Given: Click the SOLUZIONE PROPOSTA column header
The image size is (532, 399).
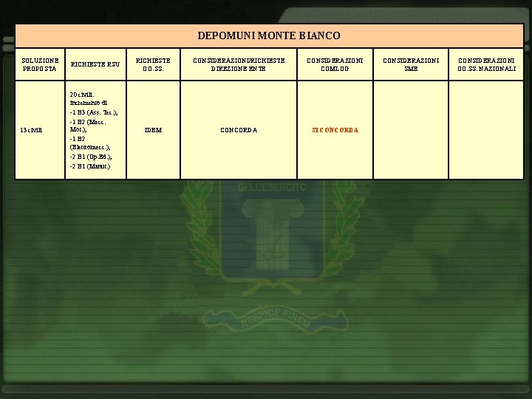Looking at the screenshot, I should pos(40,64).
